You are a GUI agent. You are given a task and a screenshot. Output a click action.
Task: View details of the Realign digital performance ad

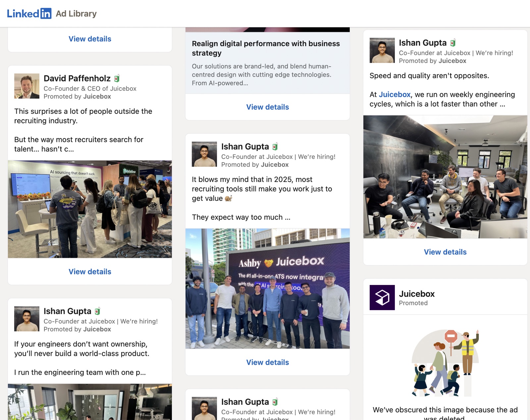coord(268,107)
